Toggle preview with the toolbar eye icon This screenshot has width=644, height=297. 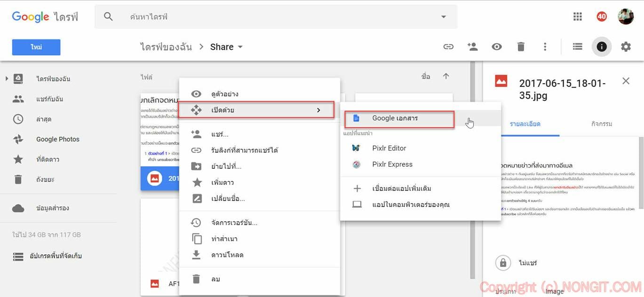click(497, 47)
